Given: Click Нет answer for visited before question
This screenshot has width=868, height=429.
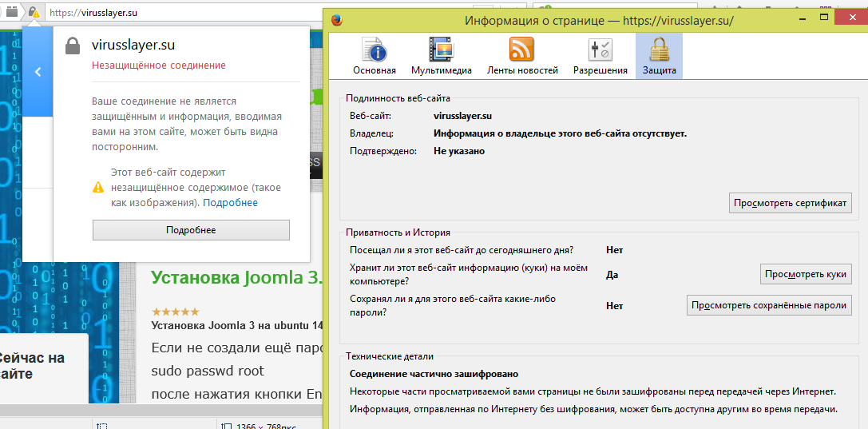Looking at the screenshot, I should click(x=614, y=250).
